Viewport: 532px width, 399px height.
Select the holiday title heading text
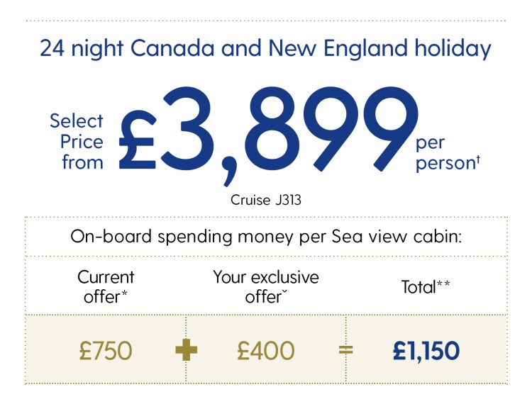pyautogui.click(x=266, y=48)
